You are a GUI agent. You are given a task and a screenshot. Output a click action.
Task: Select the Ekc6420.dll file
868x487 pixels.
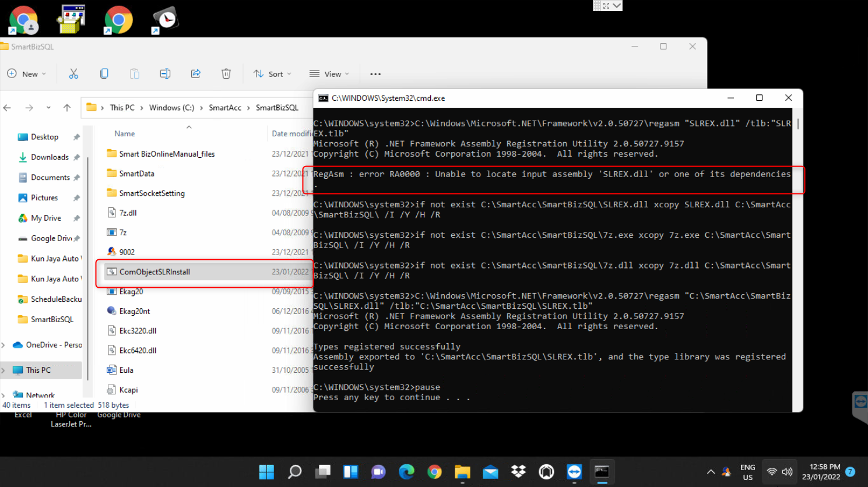[x=138, y=351]
